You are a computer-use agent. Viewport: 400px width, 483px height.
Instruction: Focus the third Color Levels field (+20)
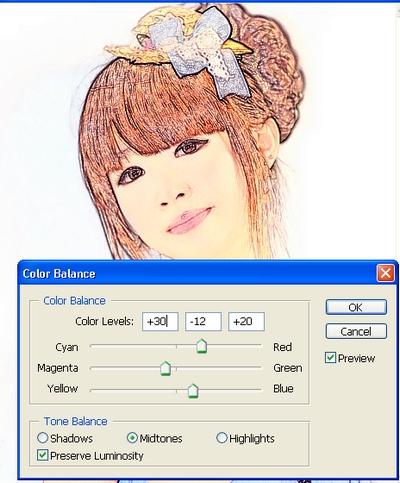click(x=247, y=321)
